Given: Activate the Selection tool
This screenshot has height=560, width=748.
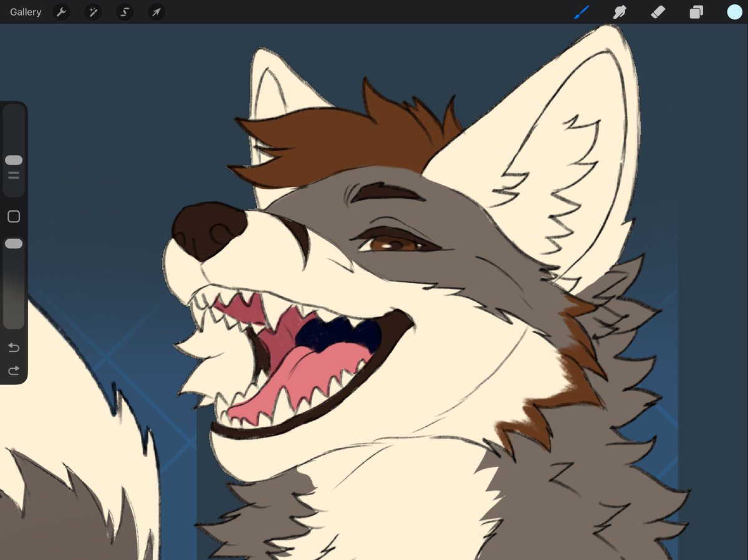Looking at the screenshot, I should pyautogui.click(x=124, y=12).
